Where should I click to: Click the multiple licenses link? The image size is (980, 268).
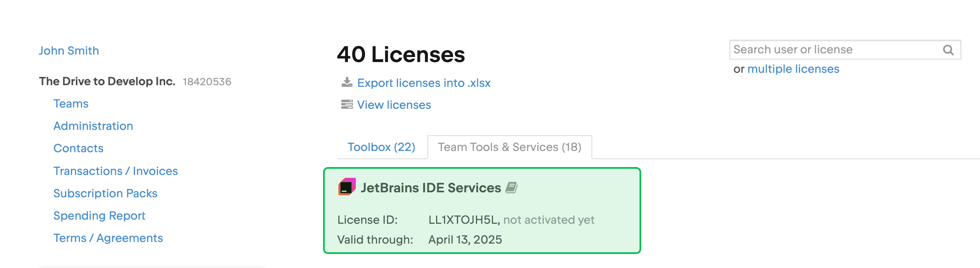(x=793, y=69)
